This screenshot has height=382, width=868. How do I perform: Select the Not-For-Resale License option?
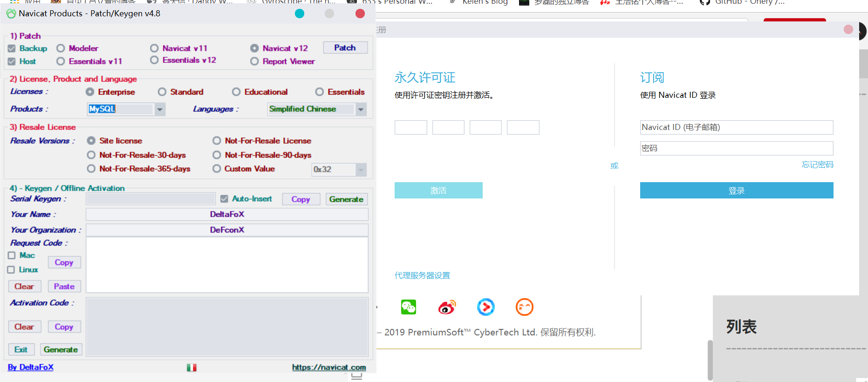point(217,141)
